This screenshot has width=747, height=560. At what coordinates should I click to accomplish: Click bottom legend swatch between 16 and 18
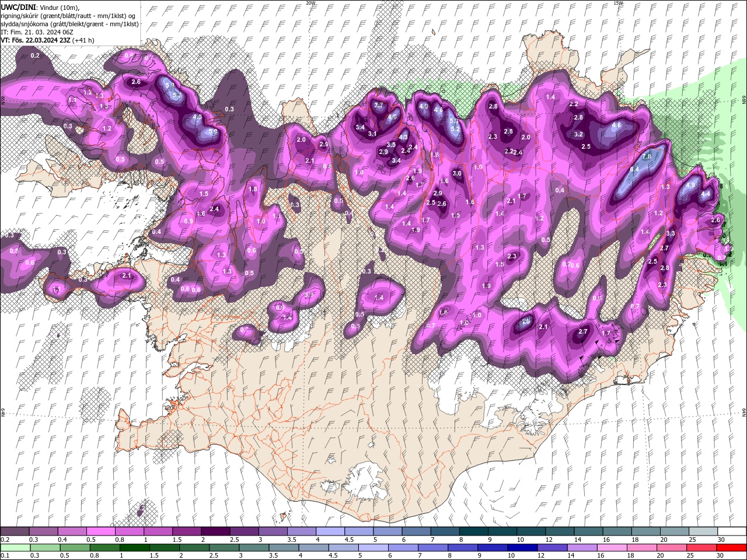tap(612, 548)
